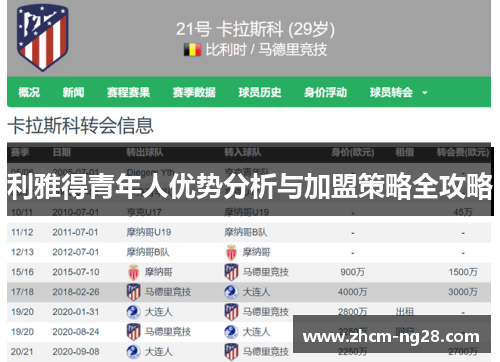Click the date 2020-08-24
This screenshot has width=500, height=362.
click(x=76, y=332)
